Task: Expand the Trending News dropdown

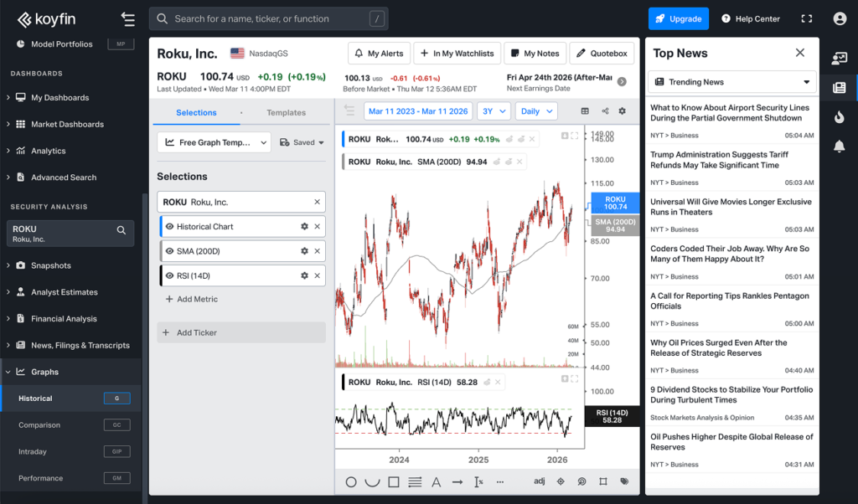Action: [731, 82]
